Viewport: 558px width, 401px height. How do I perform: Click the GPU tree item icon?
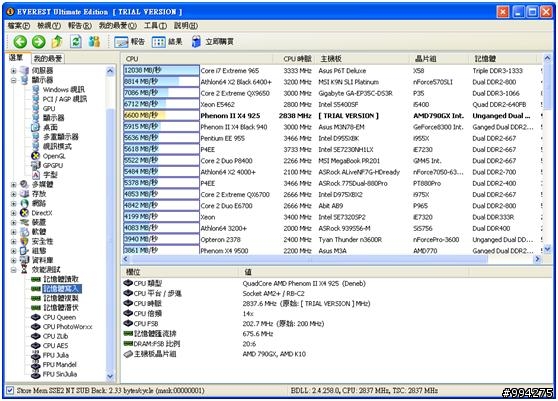click(35, 108)
